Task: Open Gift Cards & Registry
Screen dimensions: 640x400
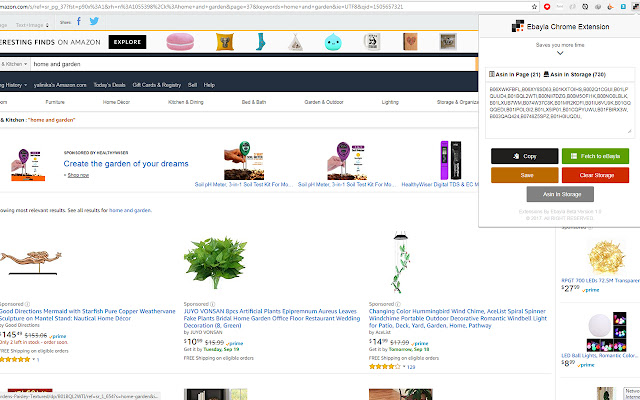Action: coord(157,85)
